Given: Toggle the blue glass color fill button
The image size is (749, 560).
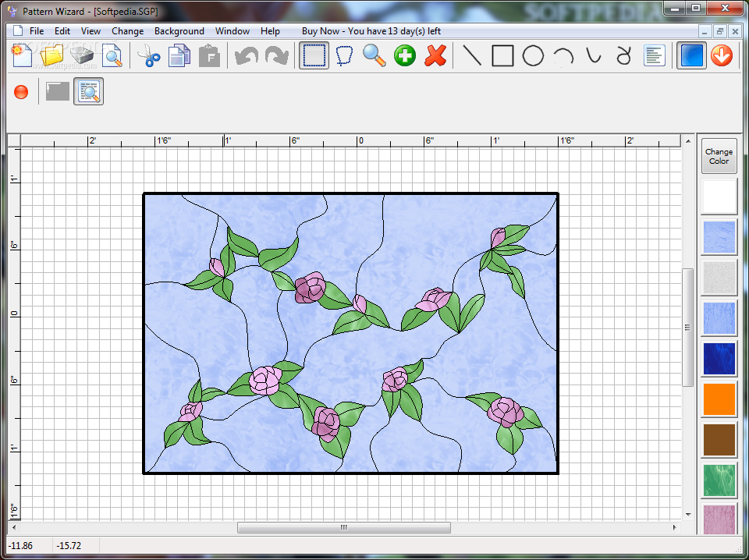Looking at the screenshot, I should [691, 55].
